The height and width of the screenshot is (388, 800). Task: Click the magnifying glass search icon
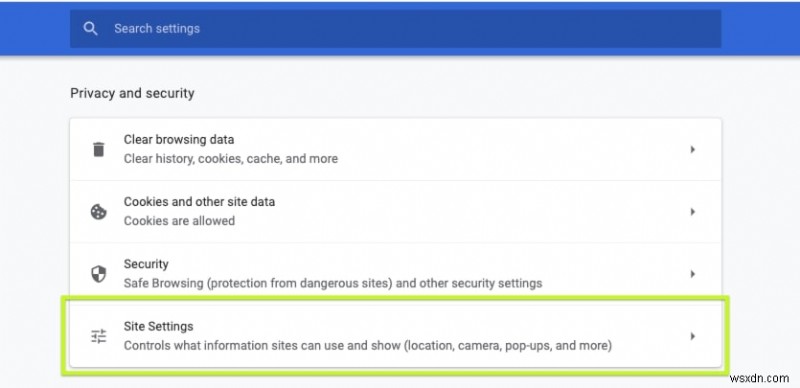click(x=90, y=29)
